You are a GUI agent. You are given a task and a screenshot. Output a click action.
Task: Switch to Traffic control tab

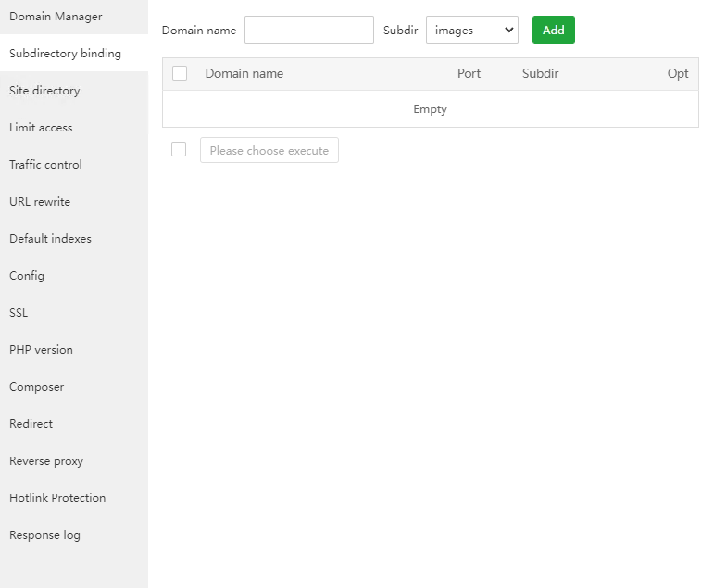pos(45,165)
